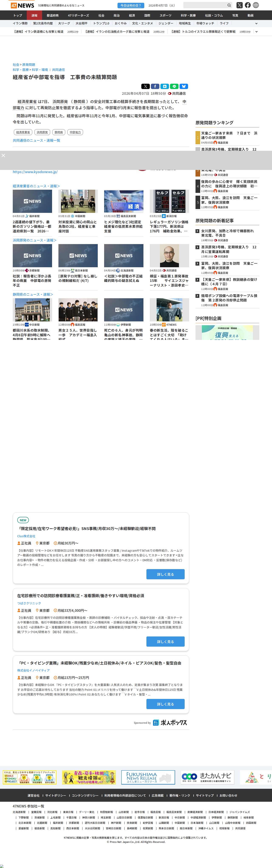
Task: Click the 経済産業省 tag button
Action: point(23,132)
